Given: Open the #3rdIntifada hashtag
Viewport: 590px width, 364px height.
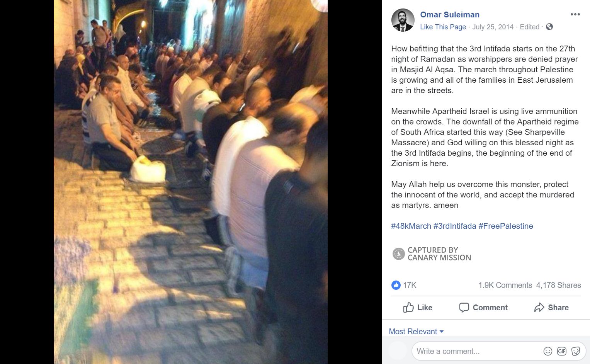Looking at the screenshot, I should point(455,226).
